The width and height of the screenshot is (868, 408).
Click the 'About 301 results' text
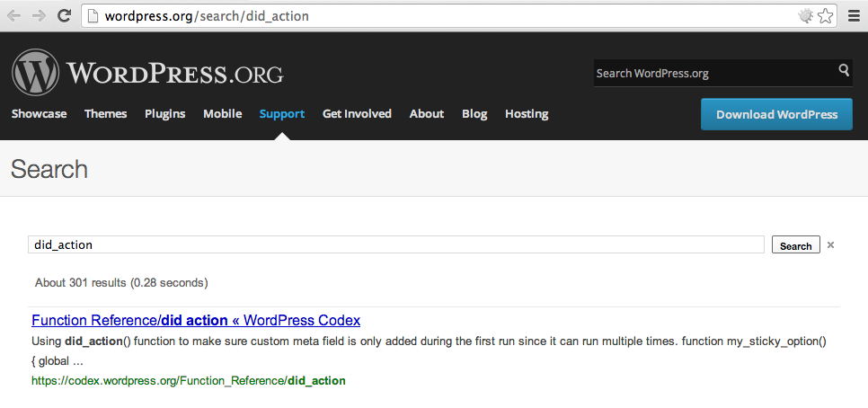[x=121, y=283]
